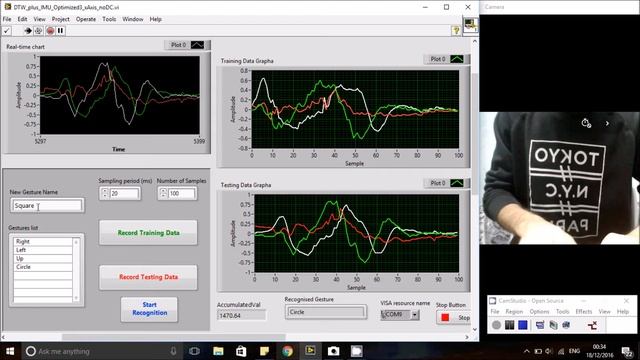Open the Window menu
The width and height of the screenshot is (640, 360).
click(x=133, y=19)
